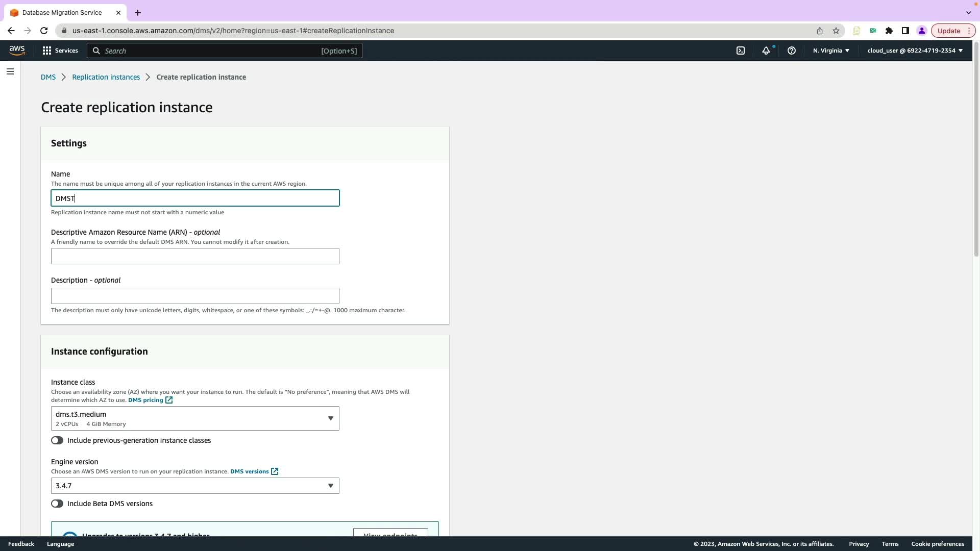
Task: Open the cloud_user account menu
Action: [x=915, y=51]
